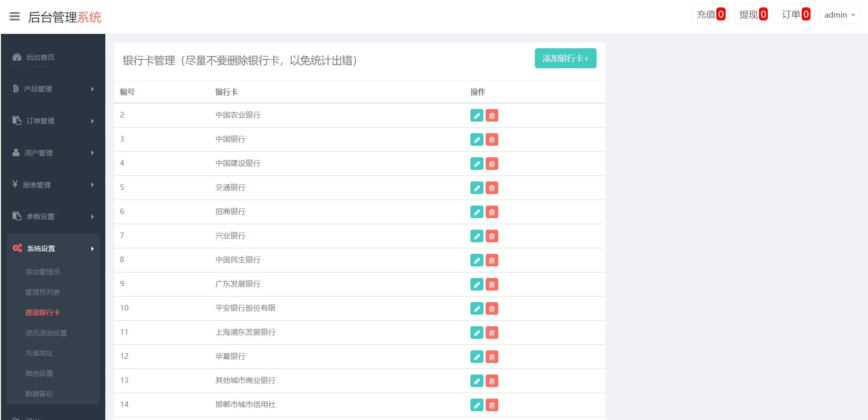The image size is (868, 420).
Task: Click the 用户管理 sidebar user icon
Action: [x=16, y=152]
